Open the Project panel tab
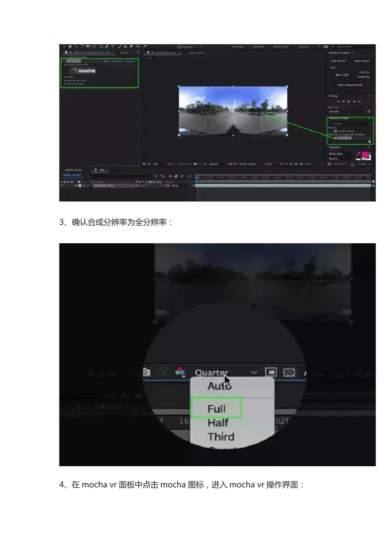392x555 pixels. click(124, 53)
